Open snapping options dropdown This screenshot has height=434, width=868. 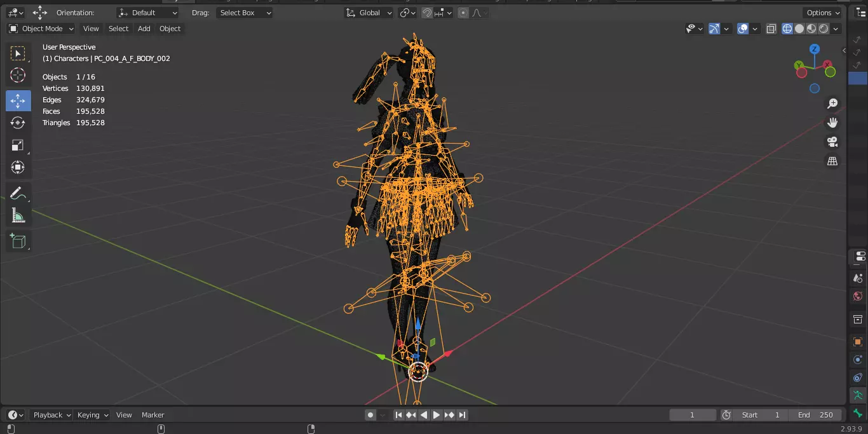tap(444, 13)
